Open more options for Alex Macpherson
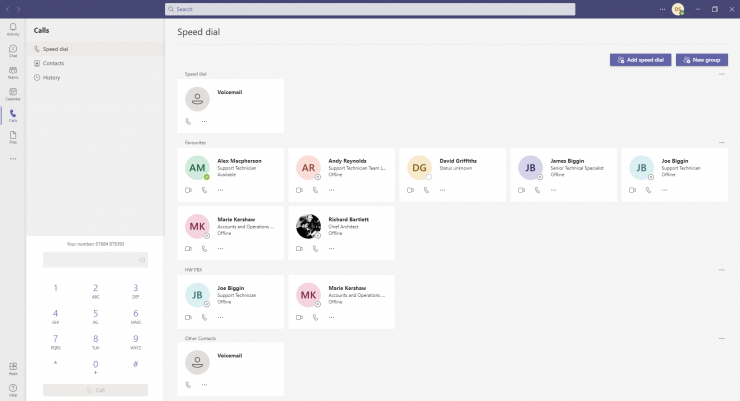This screenshot has width=740, height=401. tap(220, 190)
